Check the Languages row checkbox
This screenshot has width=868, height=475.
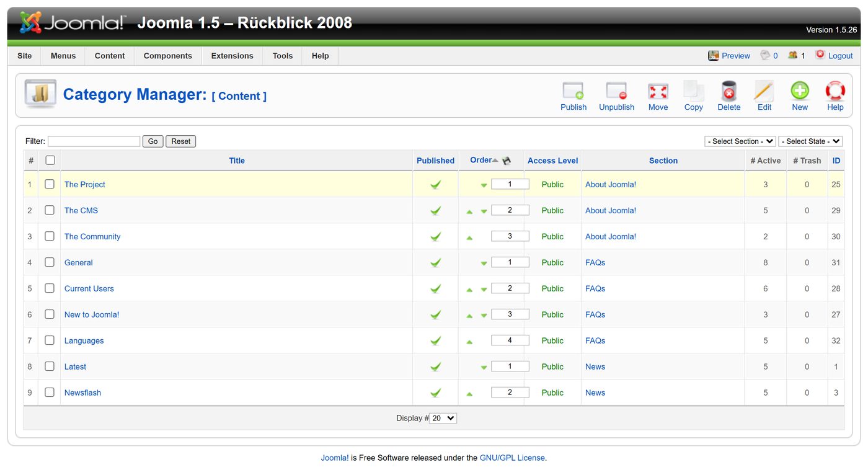click(50, 340)
